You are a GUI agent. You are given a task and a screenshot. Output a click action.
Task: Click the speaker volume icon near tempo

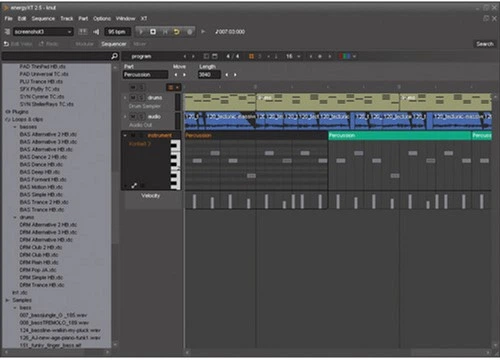point(96,32)
